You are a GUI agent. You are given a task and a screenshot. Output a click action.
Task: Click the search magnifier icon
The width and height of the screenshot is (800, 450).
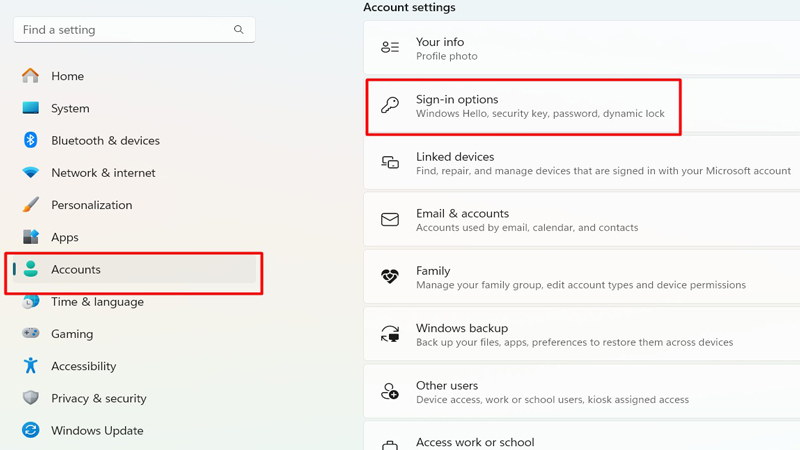click(238, 30)
